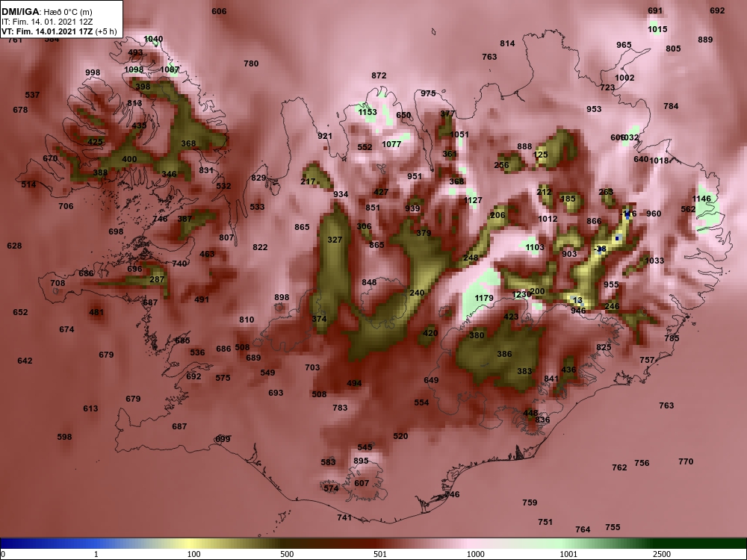
Task: Click the 'DMI/IGA: Hæð 0°C (m)' title text
Action: 46,11
